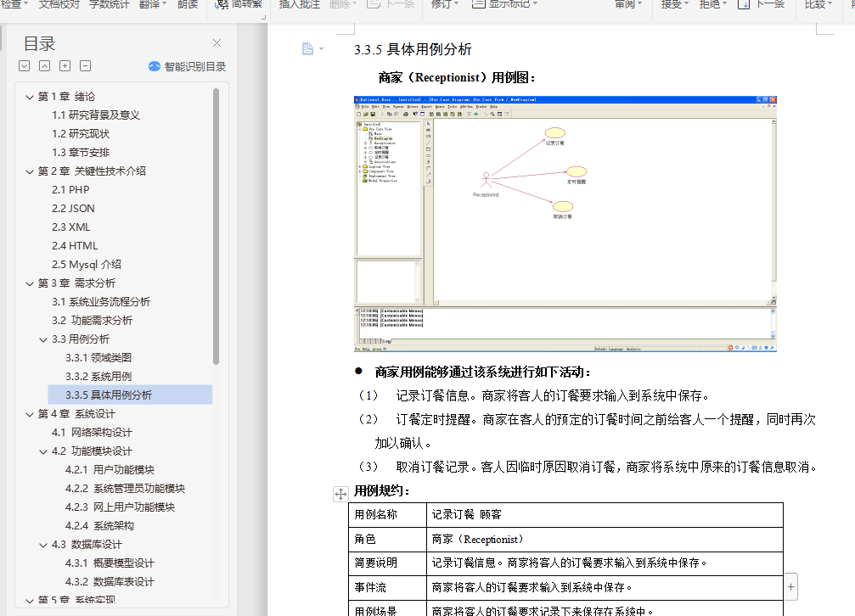Click the plus heading-level icon in 目录 panel
Viewport: 855px width, 616px height.
coord(65,66)
